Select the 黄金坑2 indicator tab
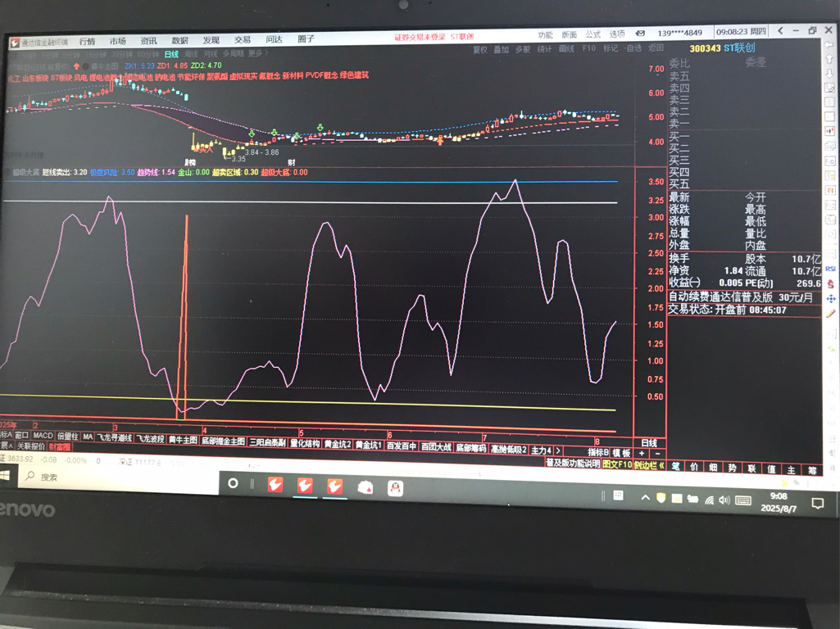Screen dimensions: 840x629 click(338, 445)
